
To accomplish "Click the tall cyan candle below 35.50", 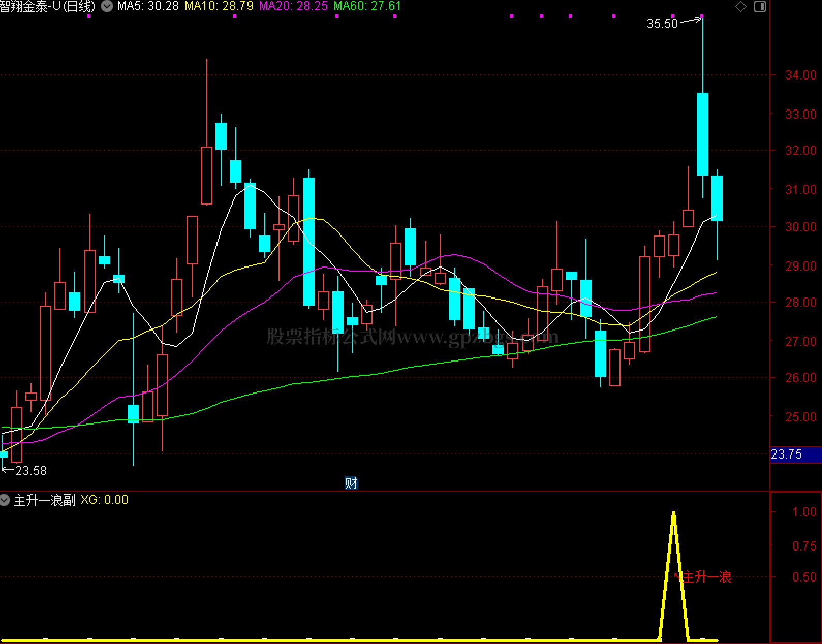I will coord(703,134).
